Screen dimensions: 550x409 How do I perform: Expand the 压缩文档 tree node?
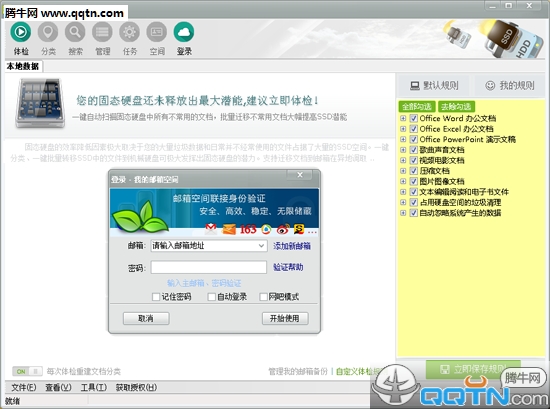[x=403, y=171]
